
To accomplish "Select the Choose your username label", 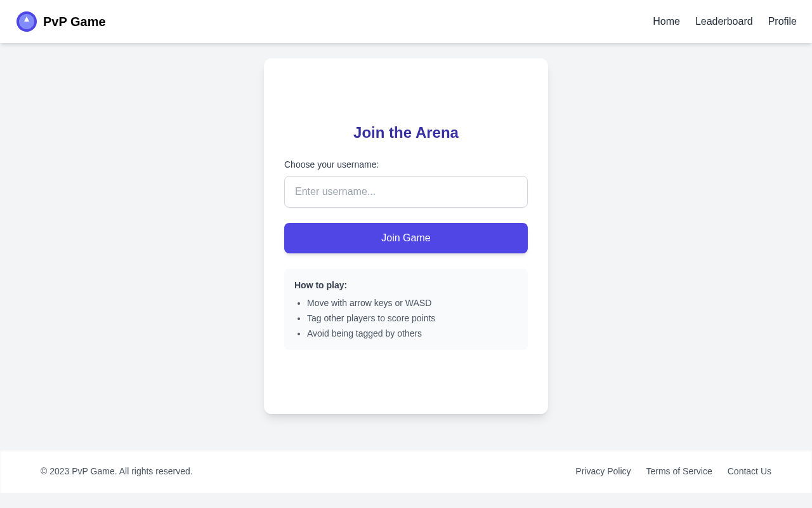I will pyautogui.click(x=331, y=164).
